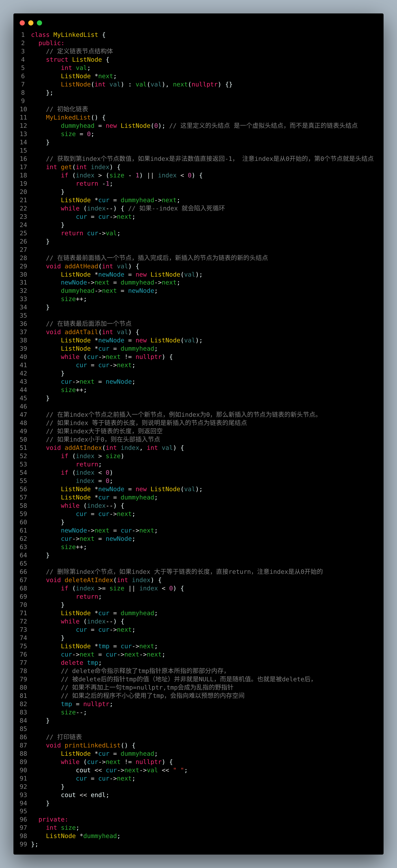Click the comment '// 初始化链表'
This screenshot has height=868, width=397.
[67, 109]
